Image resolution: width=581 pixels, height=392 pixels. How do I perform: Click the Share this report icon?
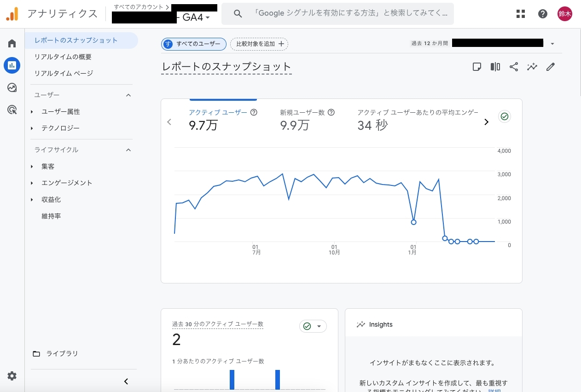514,67
